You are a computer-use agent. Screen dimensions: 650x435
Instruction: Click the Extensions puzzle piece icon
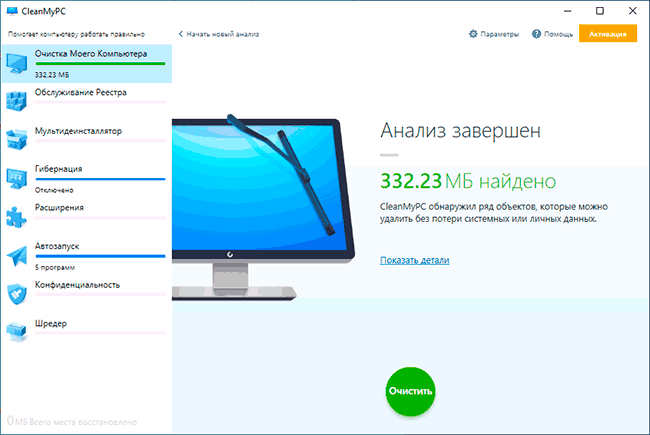click(x=17, y=217)
